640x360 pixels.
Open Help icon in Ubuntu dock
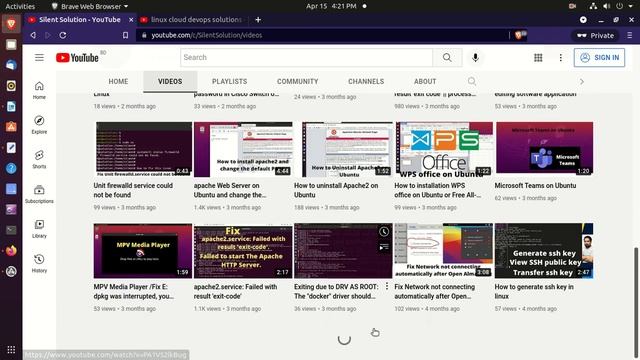pyautogui.click(x=11, y=168)
